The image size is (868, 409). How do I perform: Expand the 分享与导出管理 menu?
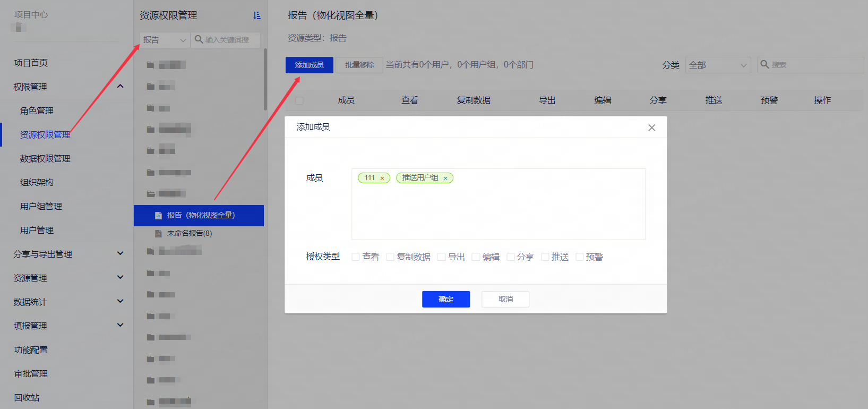click(x=121, y=253)
